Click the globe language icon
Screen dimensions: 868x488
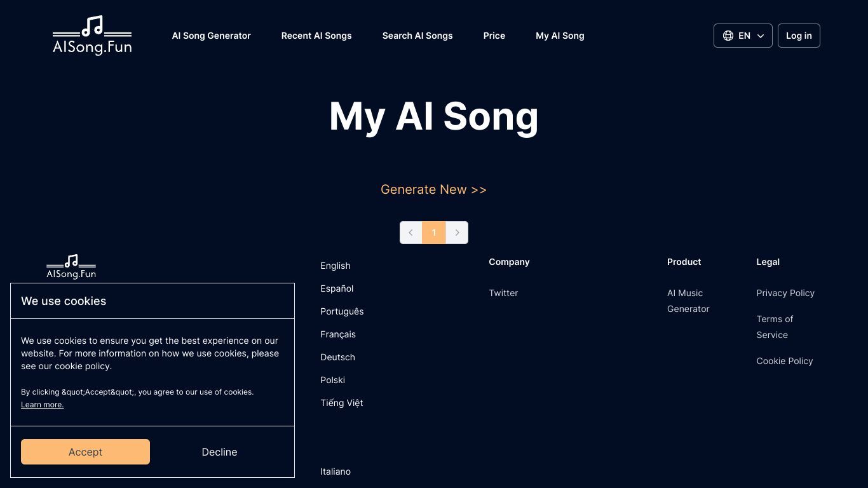click(x=728, y=36)
